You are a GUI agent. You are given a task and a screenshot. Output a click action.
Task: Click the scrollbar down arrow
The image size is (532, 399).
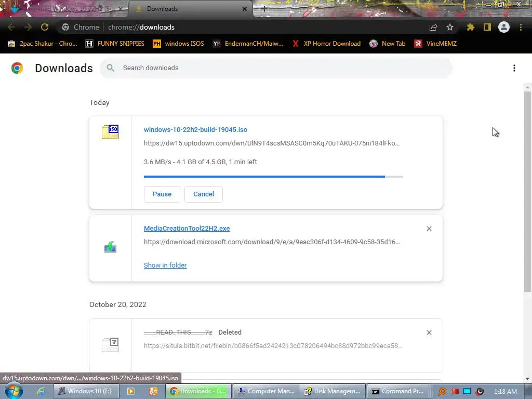(x=527, y=379)
